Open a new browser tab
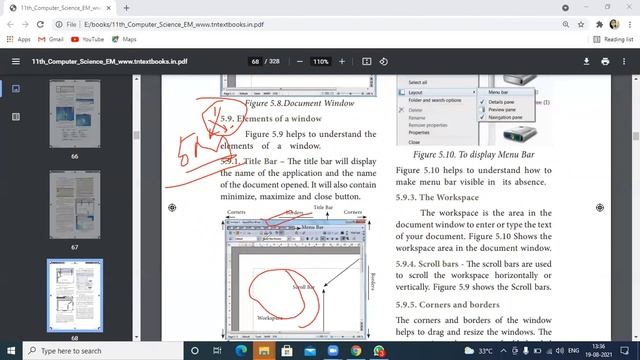This screenshot has width=640, height=360. [x=126, y=8]
